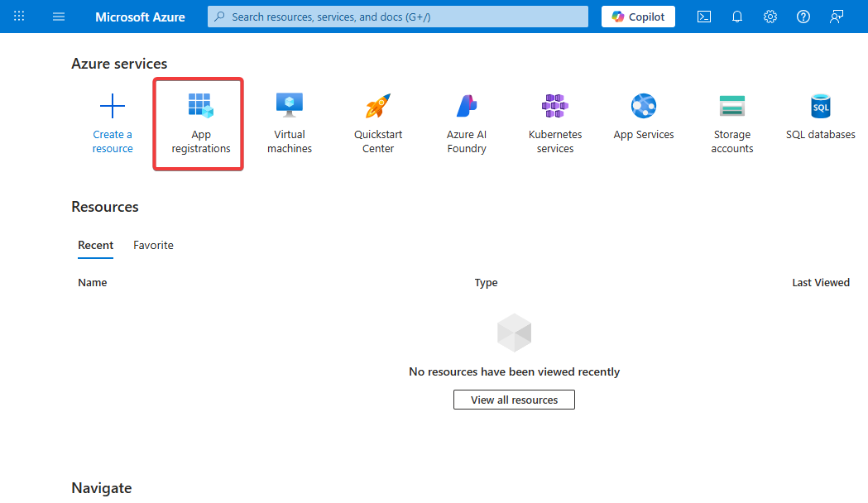Image resolution: width=868 pixels, height=503 pixels.
Task: Open the feedback icon in header
Action: click(x=837, y=17)
